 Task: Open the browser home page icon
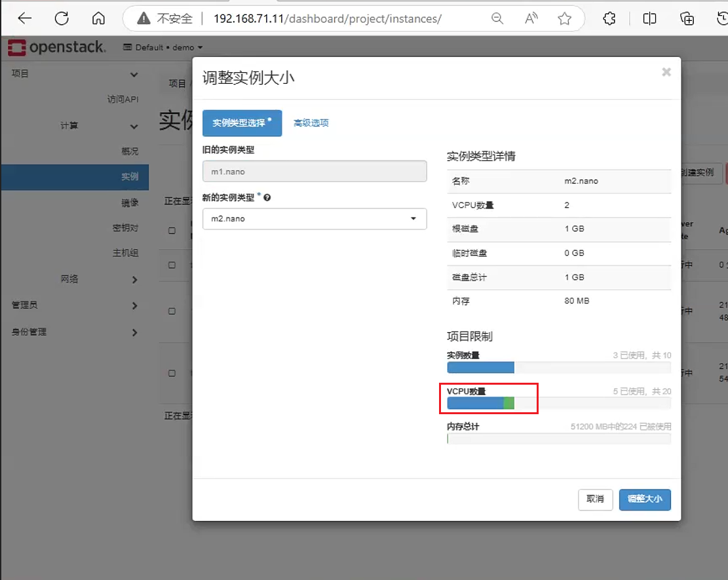[x=98, y=18]
